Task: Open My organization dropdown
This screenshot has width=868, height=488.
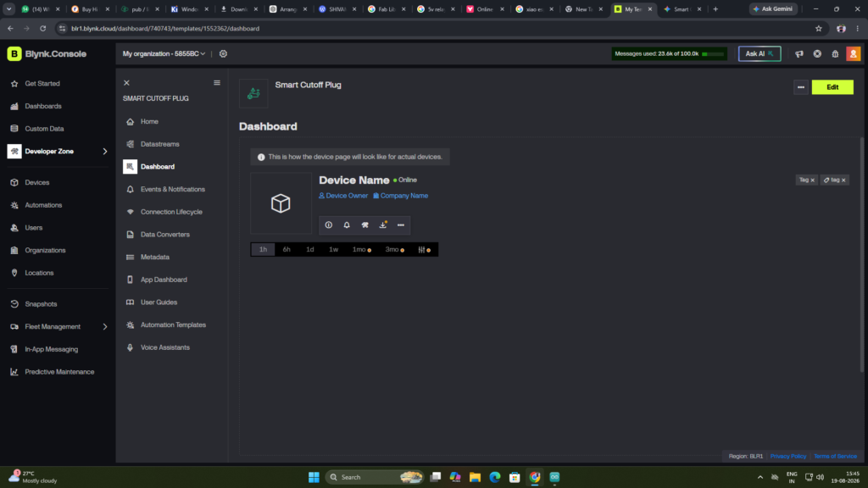Action: pos(164,54)
